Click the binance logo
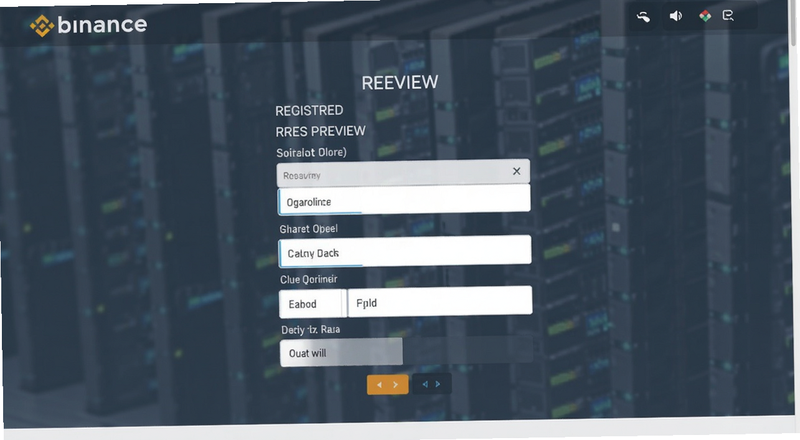Screen dimensions: 800x440 pos(88,25)
